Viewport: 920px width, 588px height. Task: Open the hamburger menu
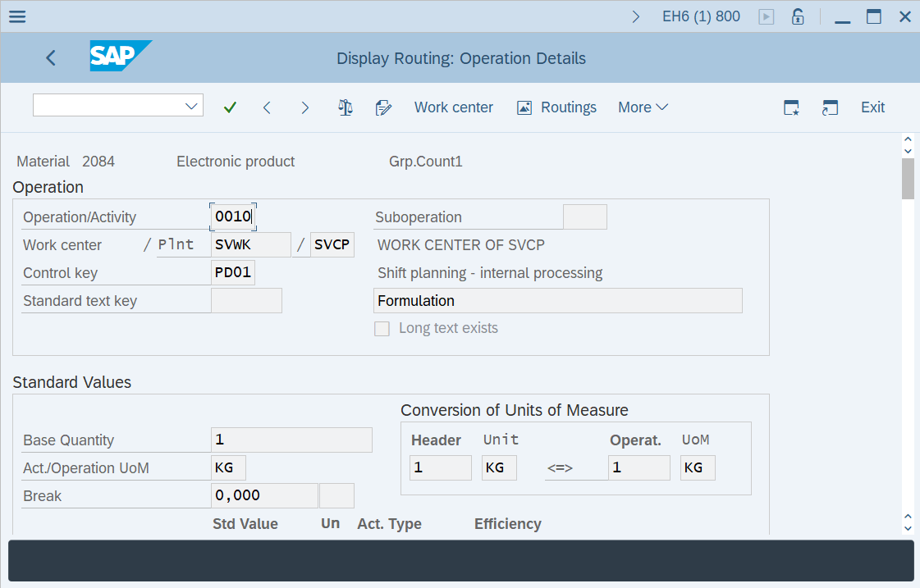17,16
